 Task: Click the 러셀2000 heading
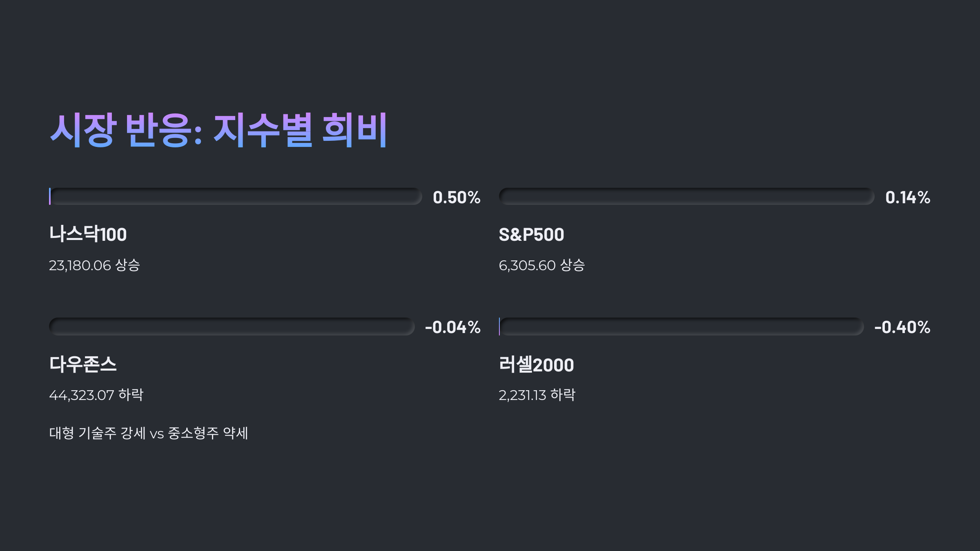pos(536,364)
